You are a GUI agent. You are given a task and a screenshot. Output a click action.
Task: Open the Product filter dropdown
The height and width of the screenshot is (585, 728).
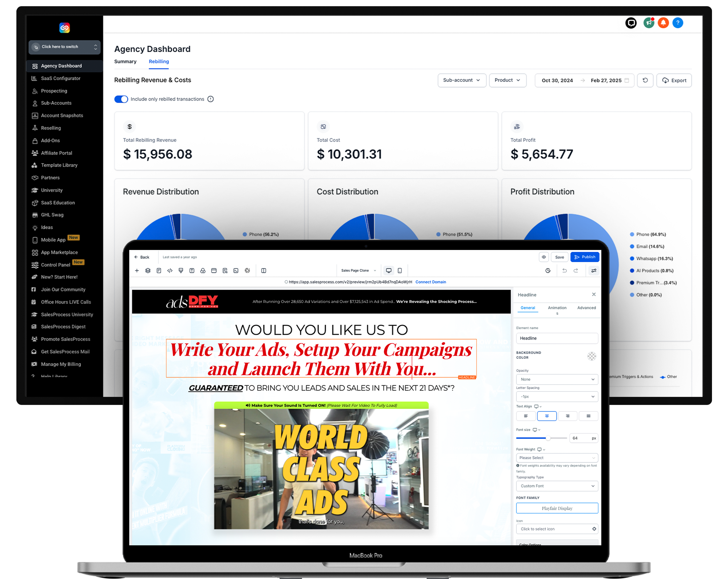pos(507,80)
